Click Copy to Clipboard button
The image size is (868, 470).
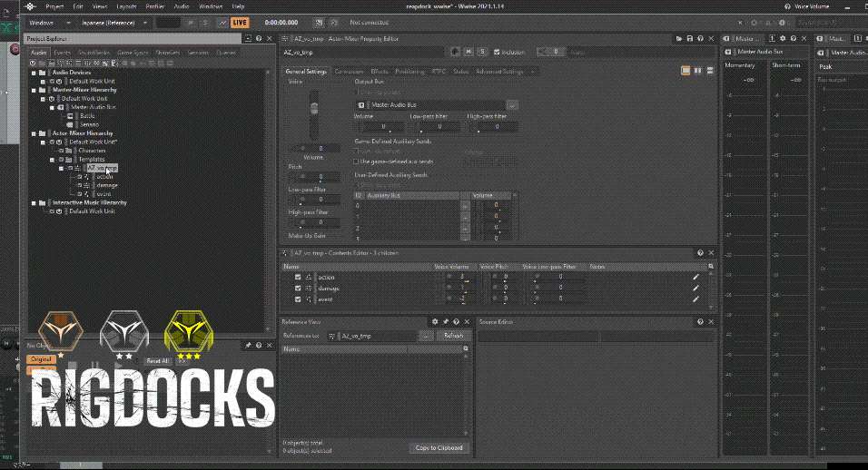(439, 448)
